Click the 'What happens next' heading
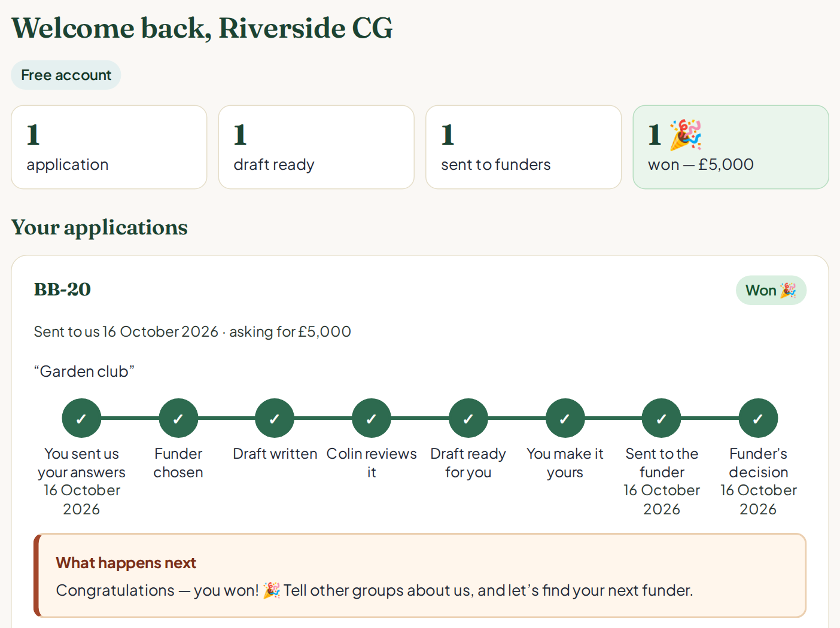The image size is (840, 628). point(126,563)
